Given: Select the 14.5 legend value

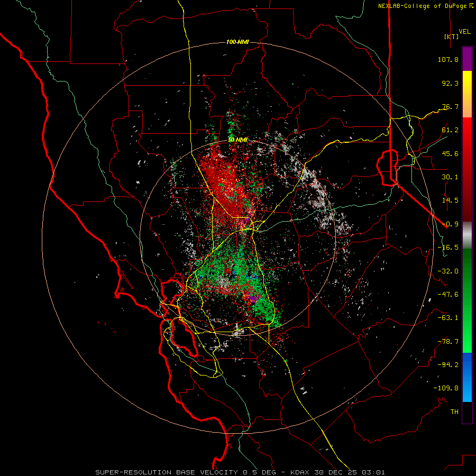Looking at the screenshot, I should click(x=450, y=200).
